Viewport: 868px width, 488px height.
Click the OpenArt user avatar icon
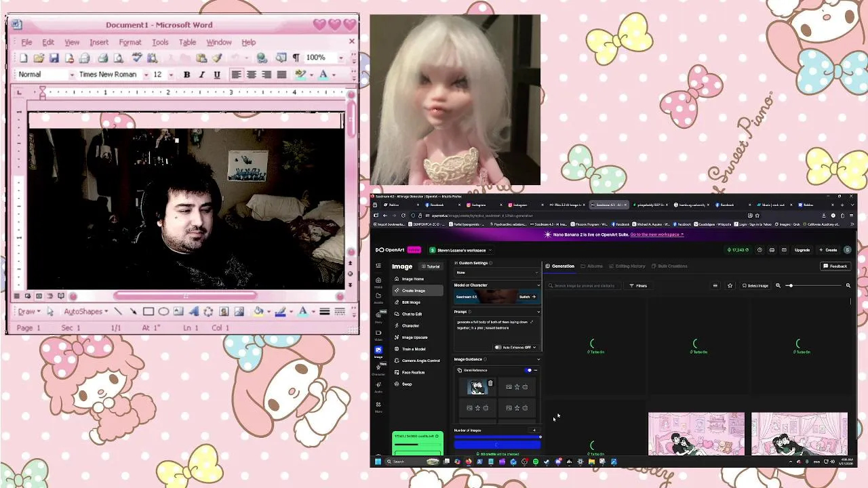[847, 250]
